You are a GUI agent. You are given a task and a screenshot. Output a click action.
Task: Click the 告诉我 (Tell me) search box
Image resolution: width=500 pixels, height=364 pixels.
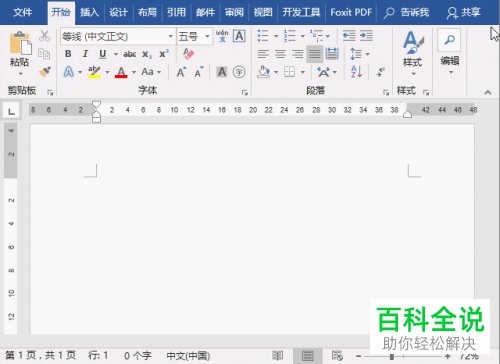pyautogui.click(x=407, y=13)
